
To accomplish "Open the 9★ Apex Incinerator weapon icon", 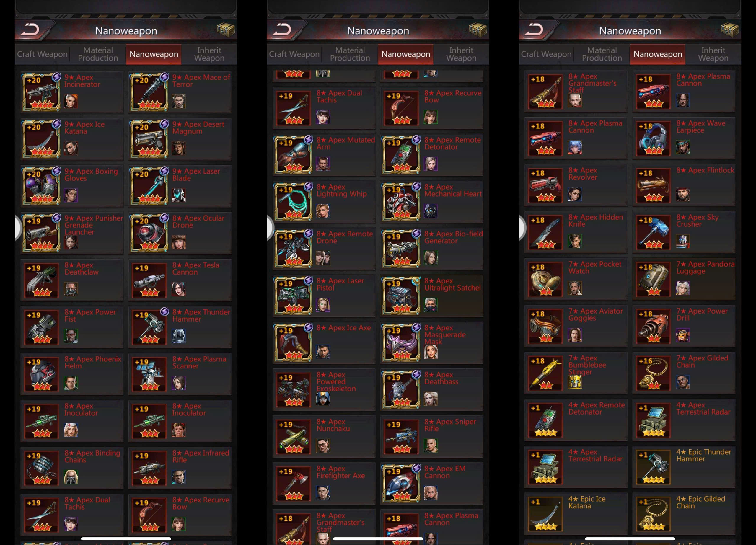I will point(41,92).
